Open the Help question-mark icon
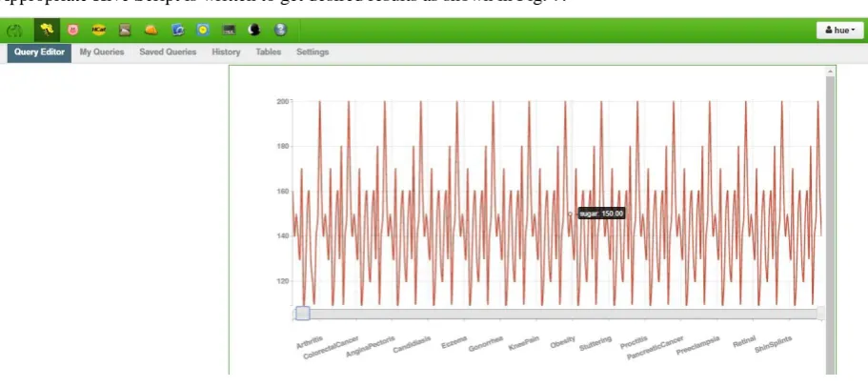The image size is (868, 387). (x=281, y=30)
